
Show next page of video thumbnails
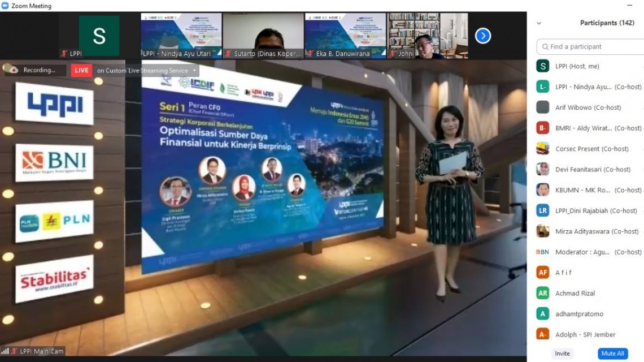483,36
